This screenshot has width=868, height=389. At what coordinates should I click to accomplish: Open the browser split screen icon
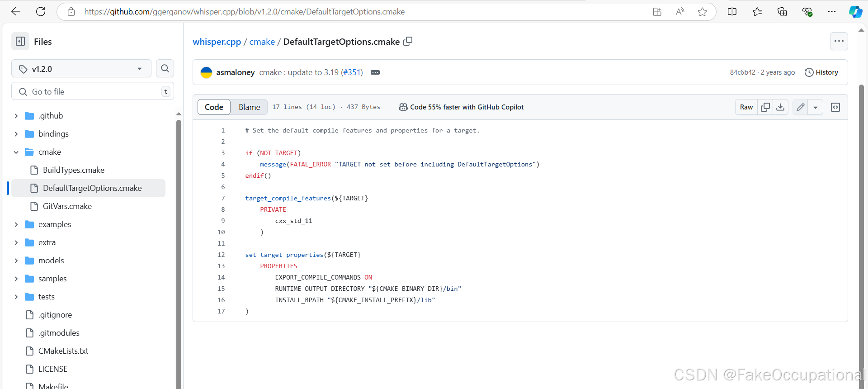tap(732, 12)
